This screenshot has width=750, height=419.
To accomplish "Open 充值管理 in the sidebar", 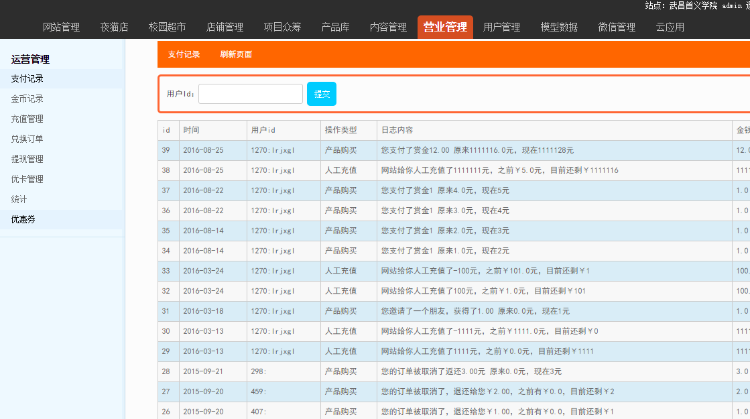I will tap(27, 119).
